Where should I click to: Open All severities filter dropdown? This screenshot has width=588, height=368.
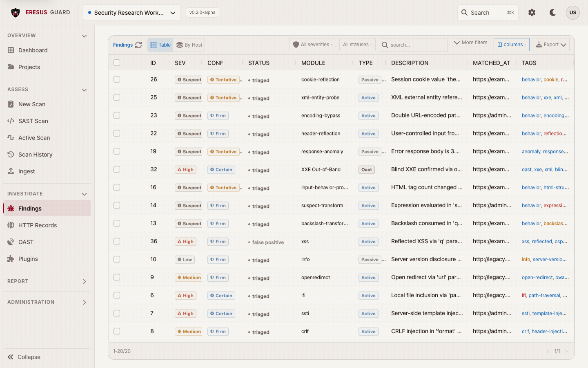tap(313, 45)
